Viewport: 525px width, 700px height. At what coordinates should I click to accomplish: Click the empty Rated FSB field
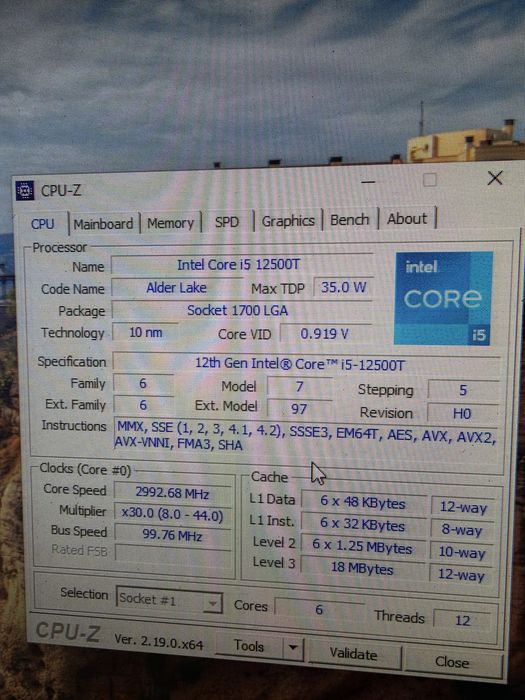pyautogui.click(x=173, y=553)
